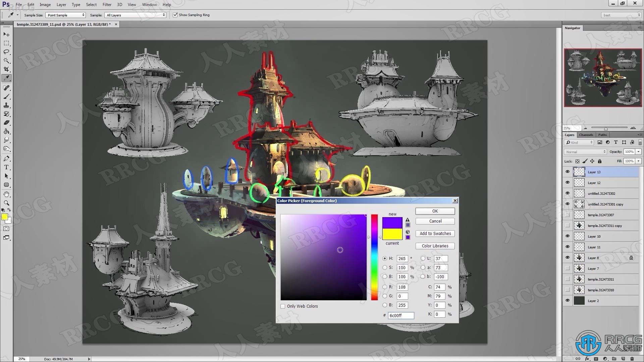
Task: Select the H radio button in Color Picker
Action: [x=384, y=258]
